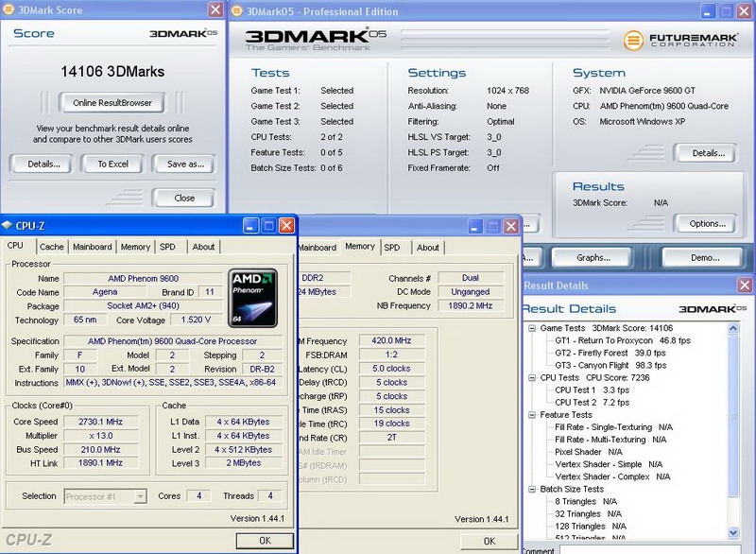
Task: Click the CPU-Z title bar icon
Action: coord(7,225)
